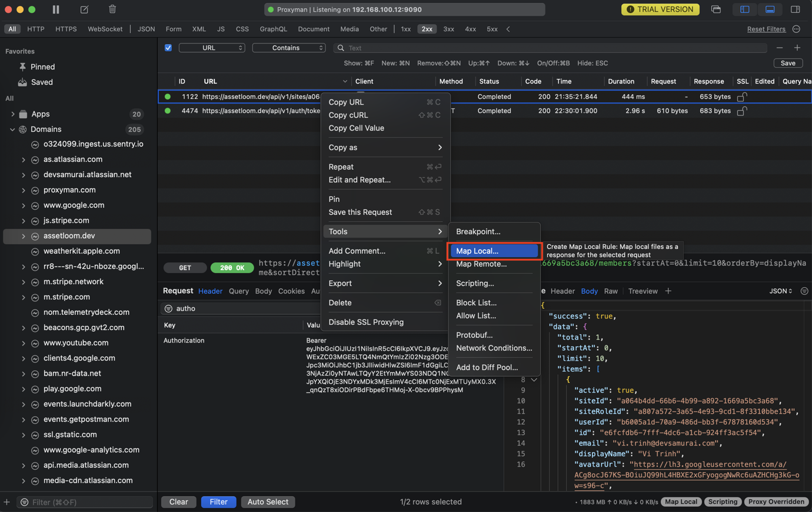Toggle the Map Local status badge
The width and height of the screenshot is (812, 512).
(x=681, y=502)
